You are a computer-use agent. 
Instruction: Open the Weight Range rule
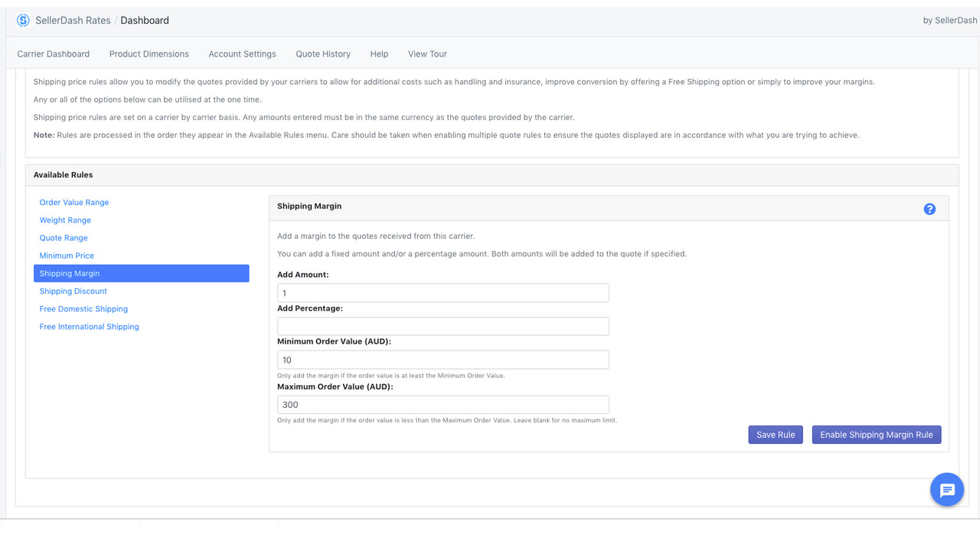65,220
